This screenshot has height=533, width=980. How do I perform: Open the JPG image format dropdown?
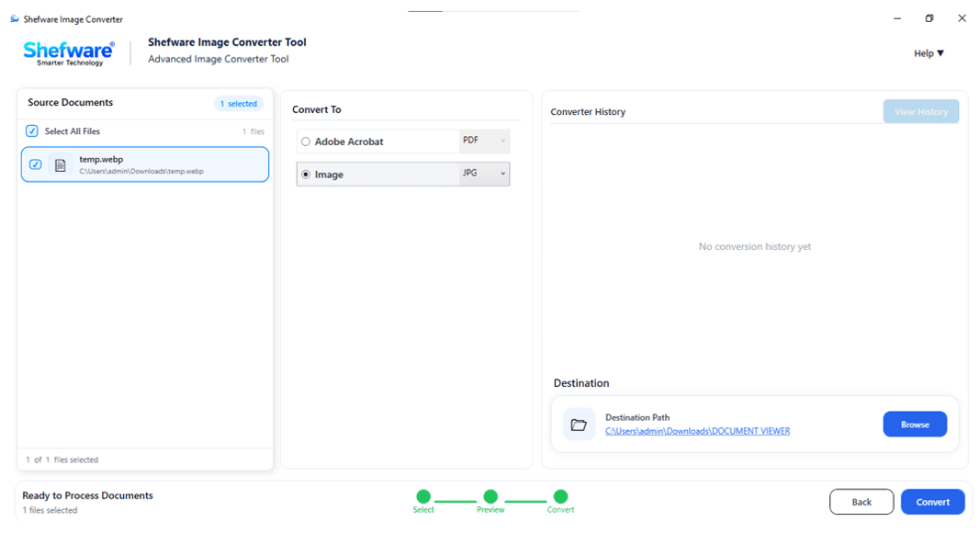[484, 174]
